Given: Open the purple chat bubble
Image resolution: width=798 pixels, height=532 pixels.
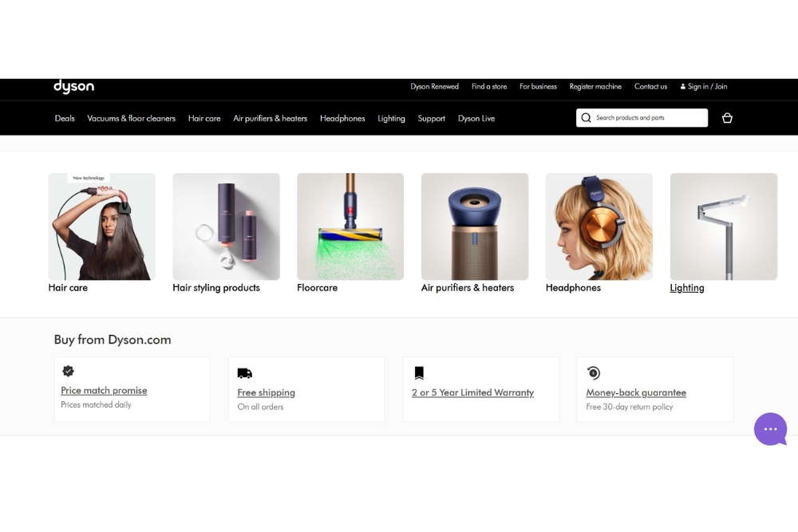Looking at the screenshot, I should point(770,429).
